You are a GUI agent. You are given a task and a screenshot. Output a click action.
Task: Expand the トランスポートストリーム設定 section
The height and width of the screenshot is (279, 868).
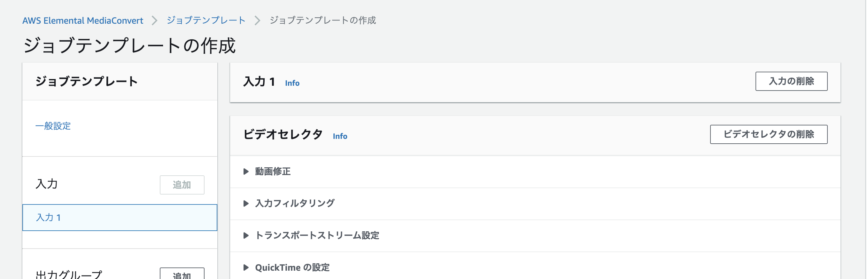317,235
